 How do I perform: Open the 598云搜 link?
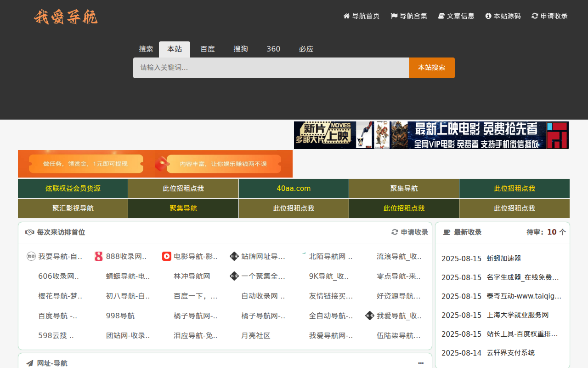pos(56,335)
